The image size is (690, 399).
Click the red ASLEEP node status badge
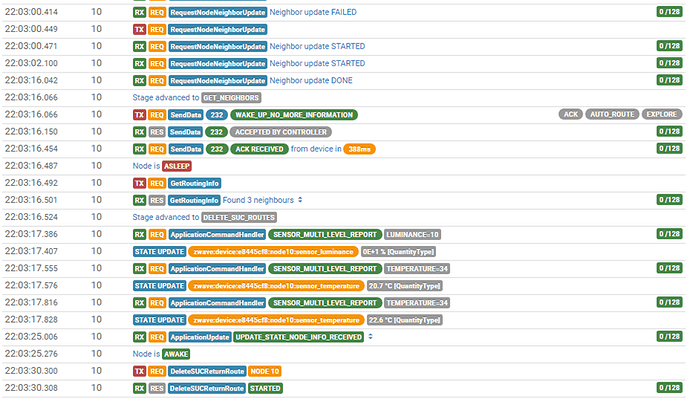(x=177, y=166)
